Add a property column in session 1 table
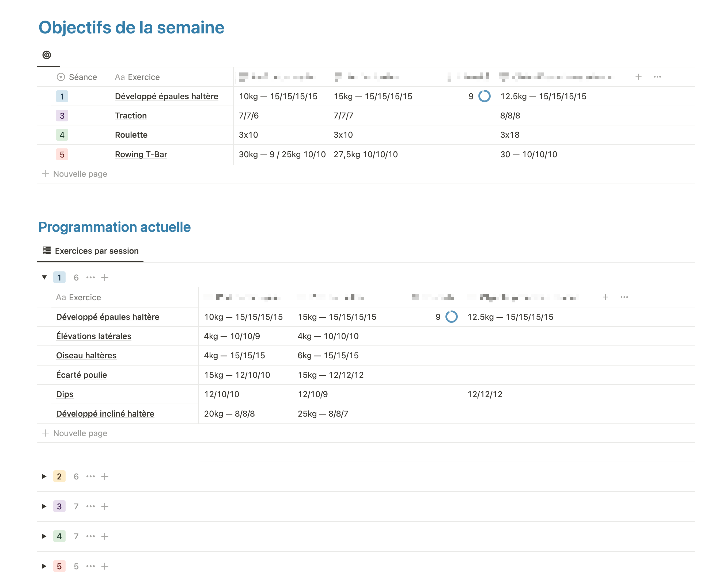The height and width of the screenshot is (588, 719). (x=605, y=297)
